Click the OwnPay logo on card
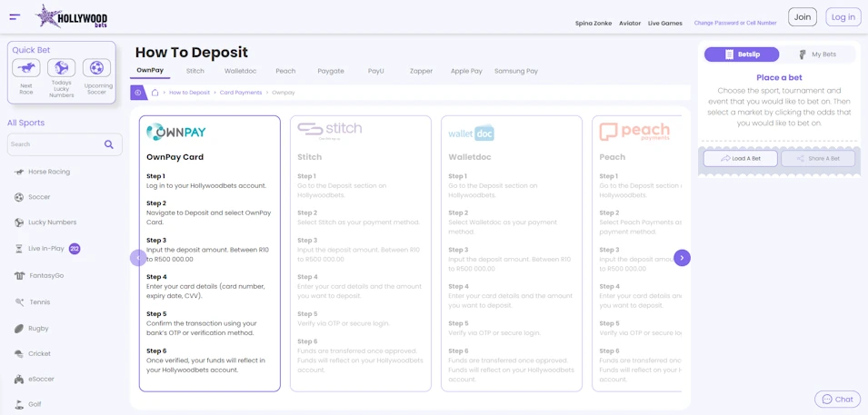 click(176, 132)
